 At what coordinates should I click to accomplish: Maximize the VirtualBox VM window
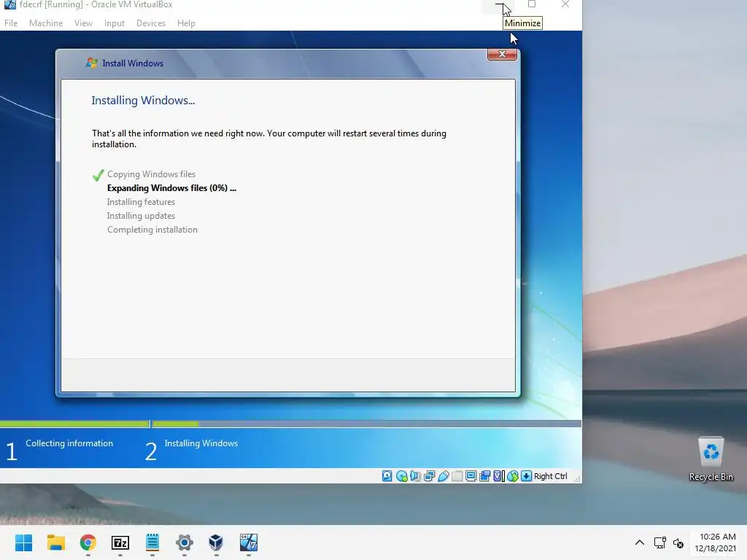(532, 5)
